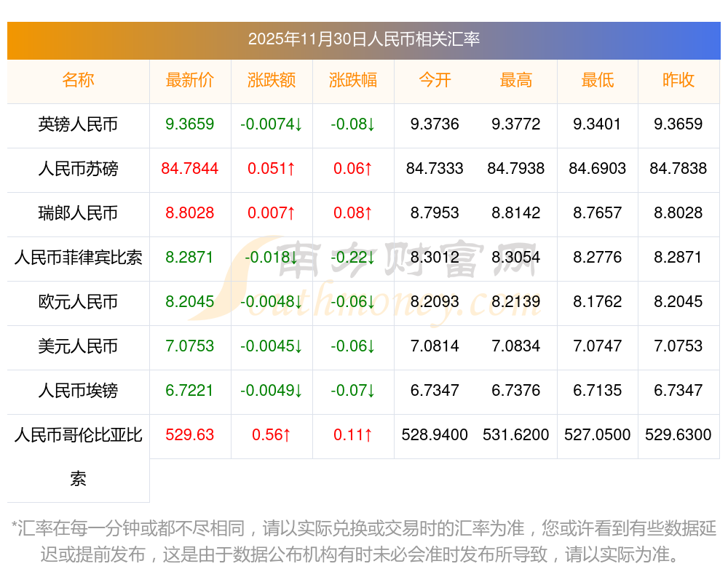The width and height of the screenshot is (728, 577).
Task: Select high value 6.7376
Action: 516,391
